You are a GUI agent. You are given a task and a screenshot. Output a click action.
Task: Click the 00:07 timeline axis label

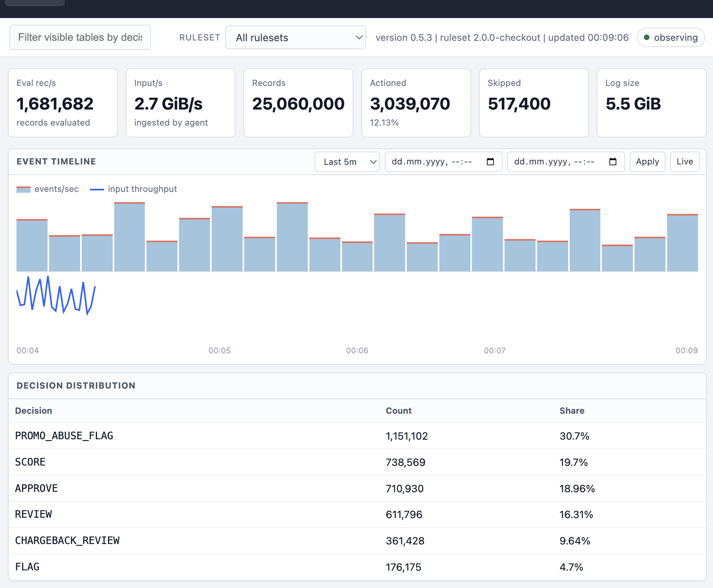coord(495,351)
